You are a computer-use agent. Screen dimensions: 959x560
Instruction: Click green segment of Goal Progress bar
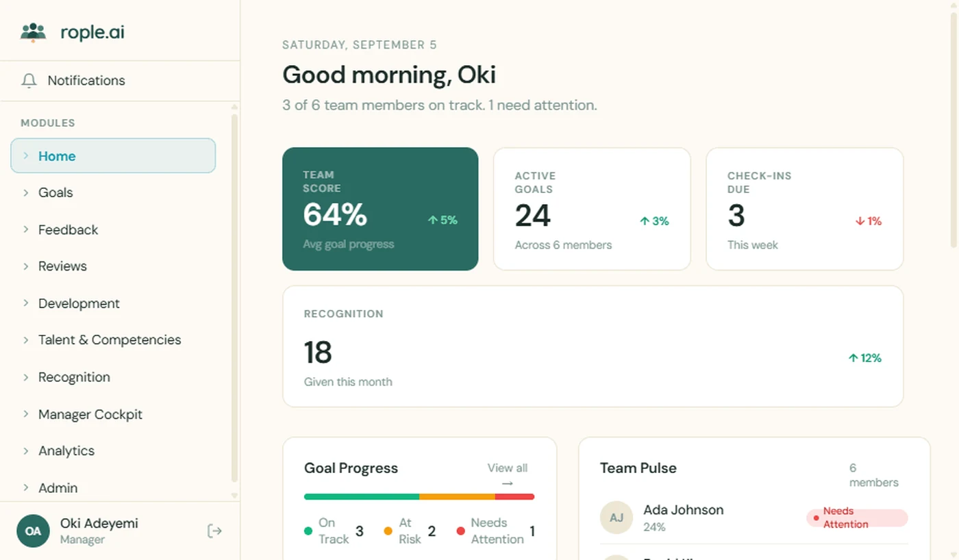click(x=362, y=497)
